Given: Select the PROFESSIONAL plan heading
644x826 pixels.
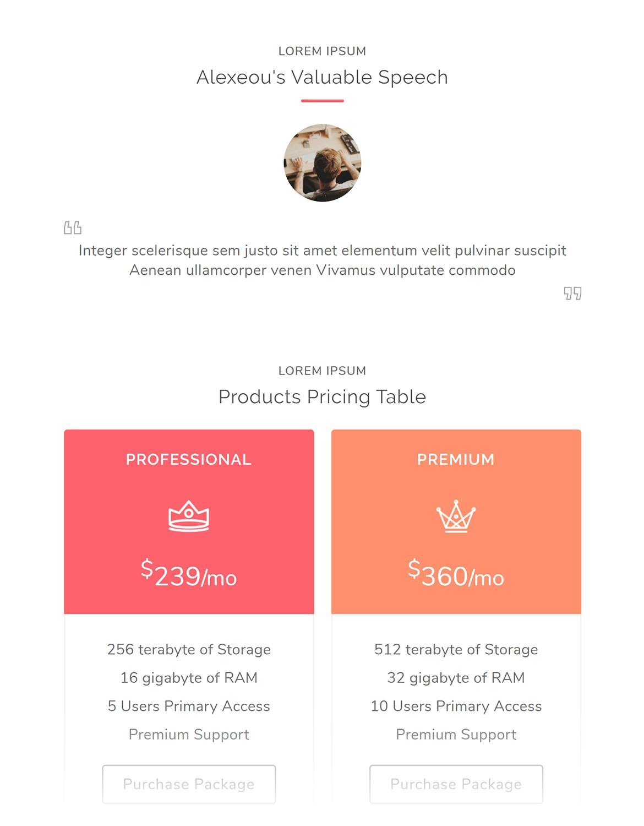Looking at the screenshot, I should 189,459.
